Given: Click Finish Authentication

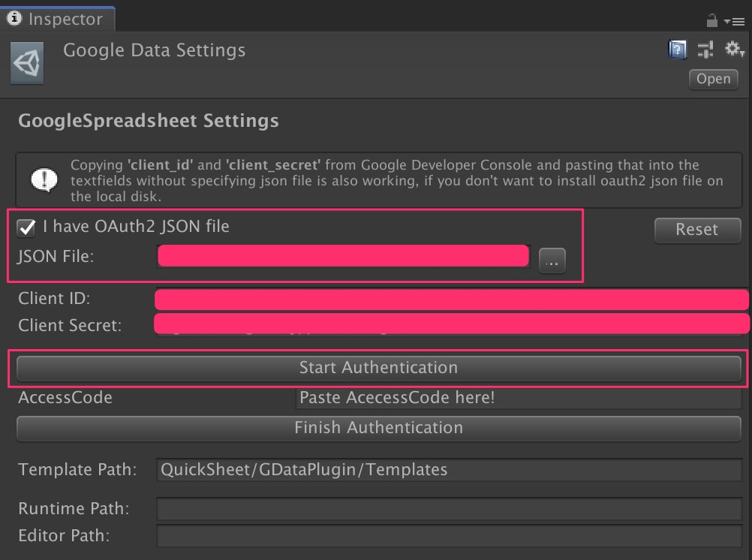Looking at the screenshot, I should [x=378, y=428].
